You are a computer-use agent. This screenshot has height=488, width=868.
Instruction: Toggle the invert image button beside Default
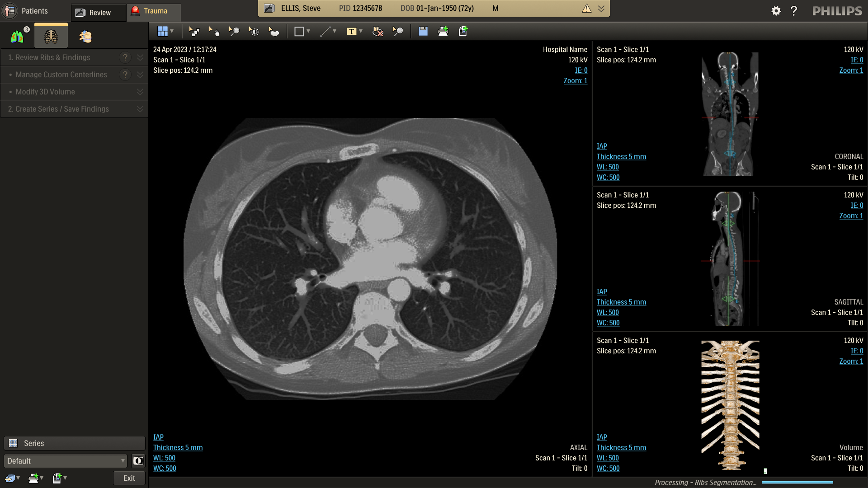coord(138,461)
